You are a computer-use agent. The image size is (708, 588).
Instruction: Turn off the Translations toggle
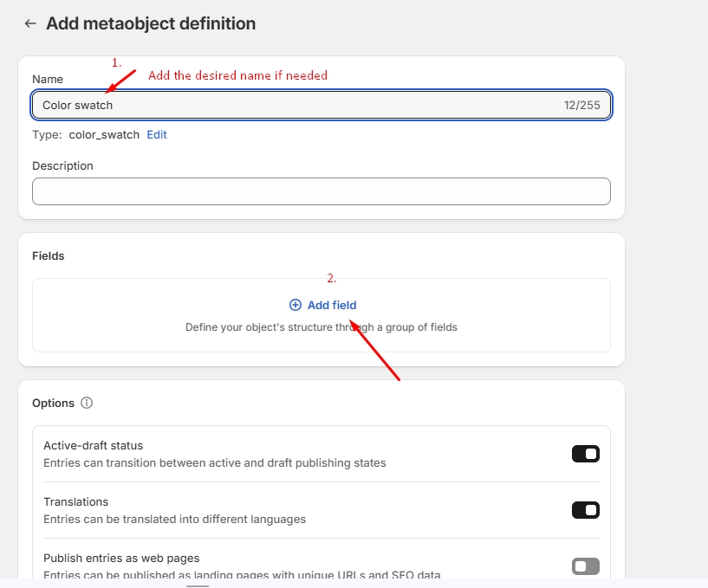point(585,510)
